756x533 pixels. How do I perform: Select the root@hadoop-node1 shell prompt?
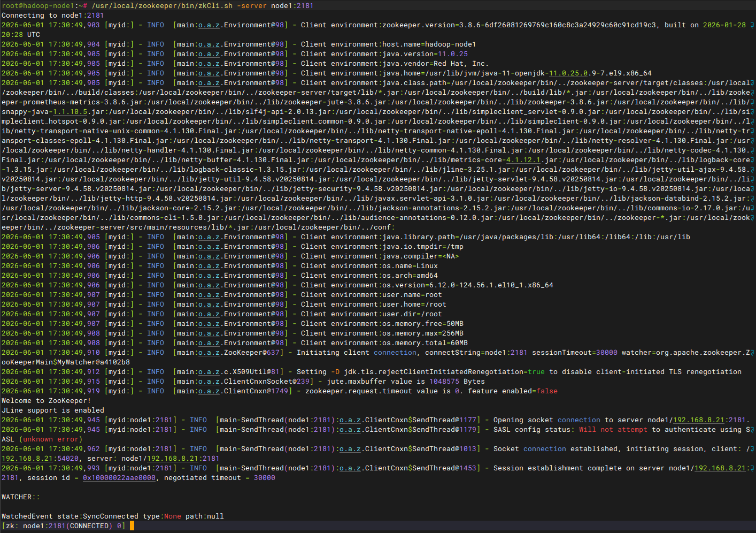(44, 6)
